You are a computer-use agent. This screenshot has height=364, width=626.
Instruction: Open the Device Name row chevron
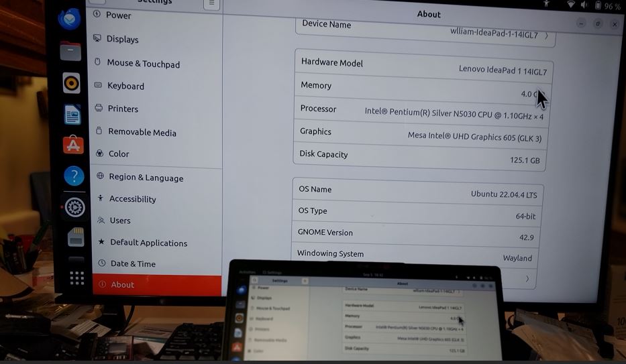[547, 36]
